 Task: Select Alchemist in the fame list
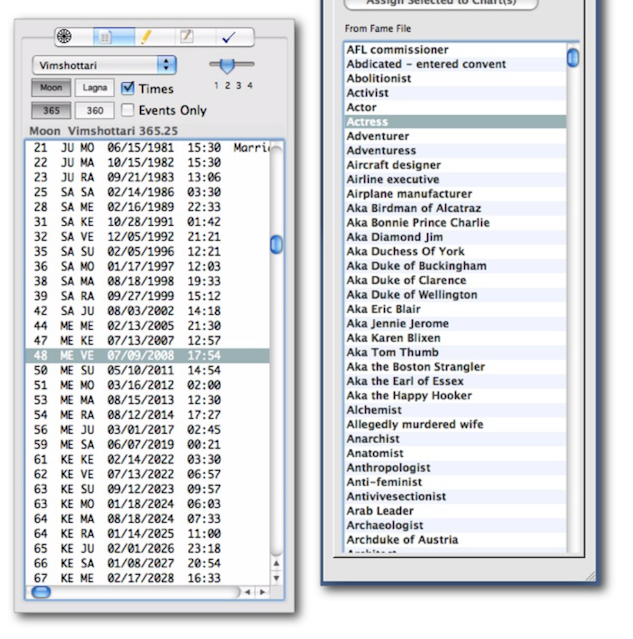tap(374, 410)
